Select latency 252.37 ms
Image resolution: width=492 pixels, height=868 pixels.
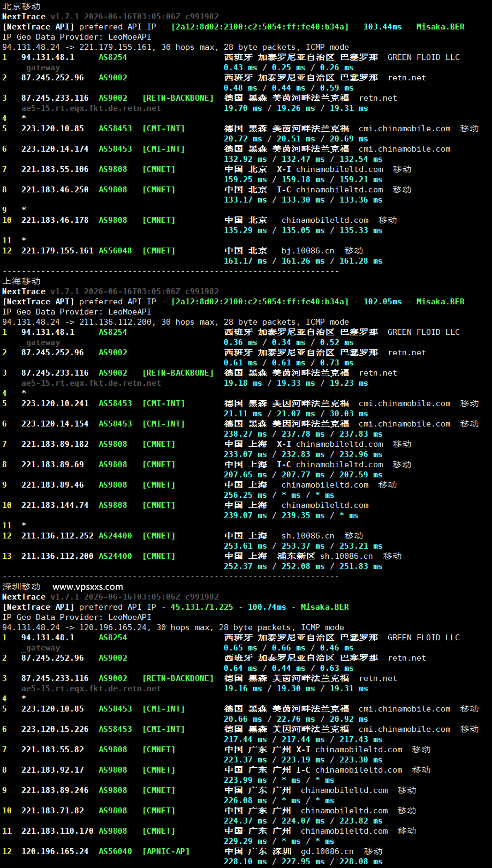(x=245, y=566)
